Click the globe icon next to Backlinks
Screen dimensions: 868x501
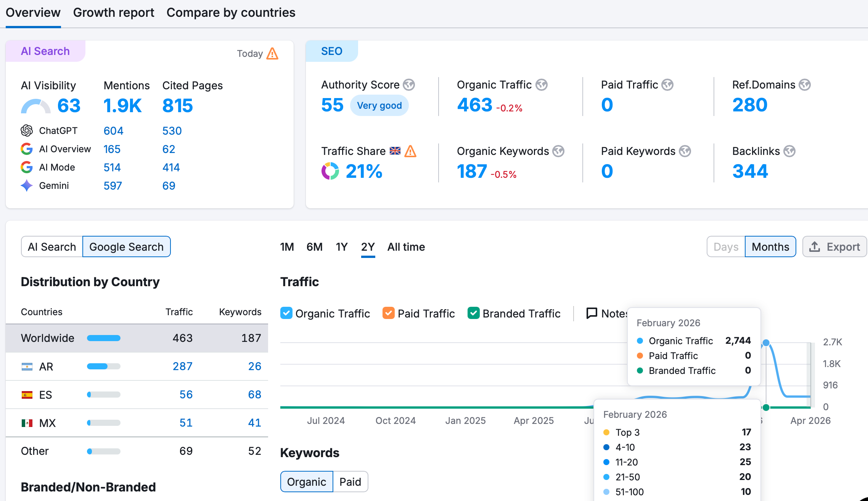tap(789, 151)
